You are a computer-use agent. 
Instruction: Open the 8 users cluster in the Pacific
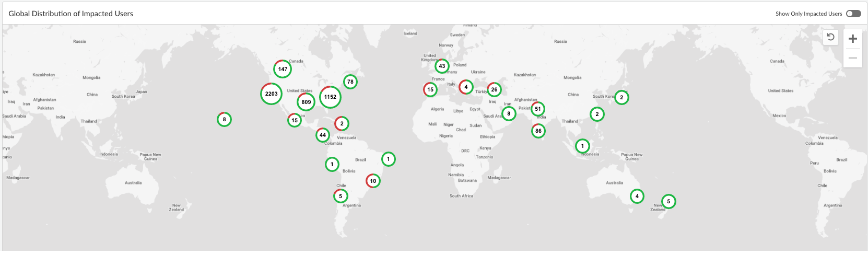[x=224, y=119]
